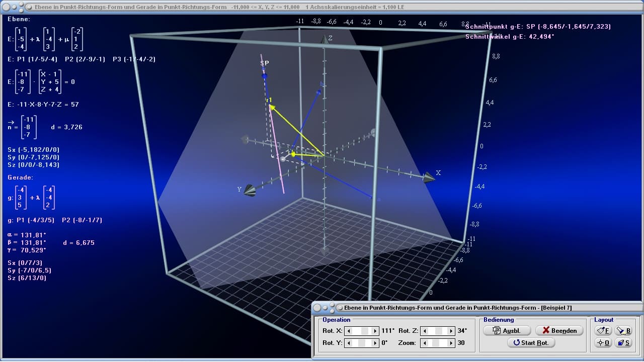Open the F layout color option

pyautogui.click(x=603, y=331)
